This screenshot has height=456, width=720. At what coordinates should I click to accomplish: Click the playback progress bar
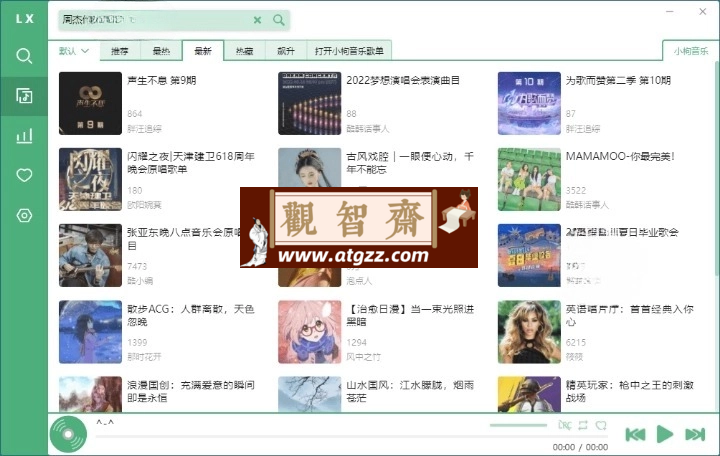[351, 436]
